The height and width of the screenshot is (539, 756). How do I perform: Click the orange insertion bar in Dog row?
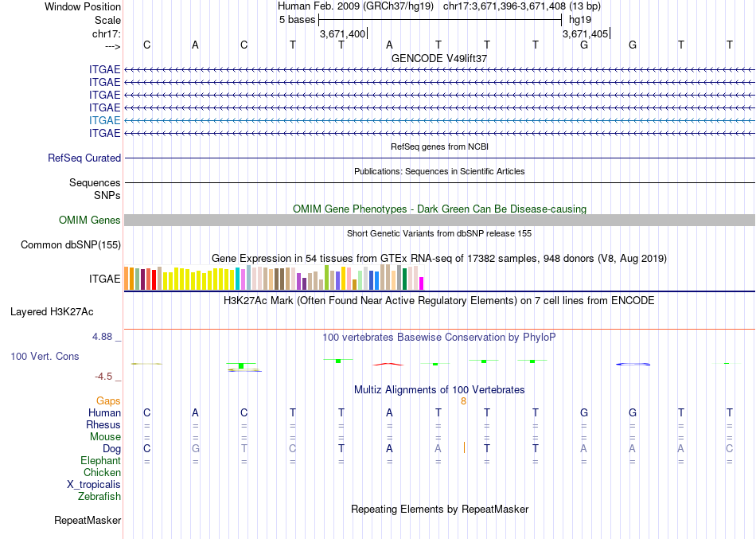pos(464,447)
